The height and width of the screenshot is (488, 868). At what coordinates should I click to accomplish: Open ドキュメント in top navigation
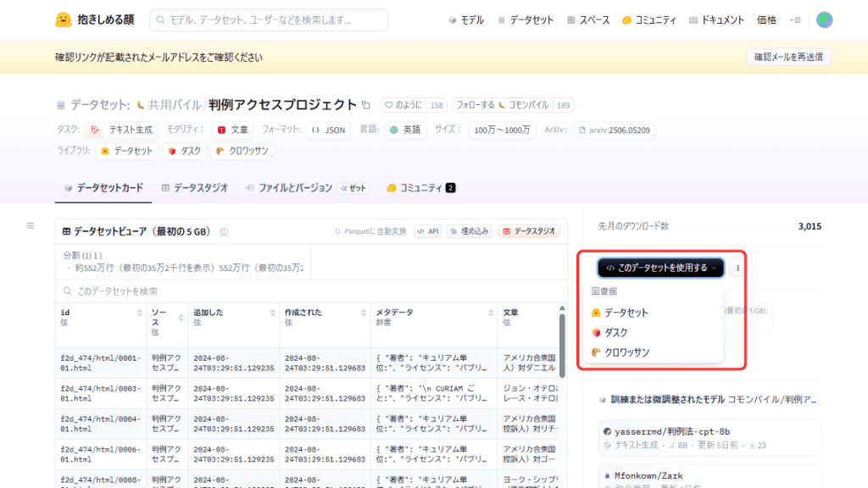[716, 20]
